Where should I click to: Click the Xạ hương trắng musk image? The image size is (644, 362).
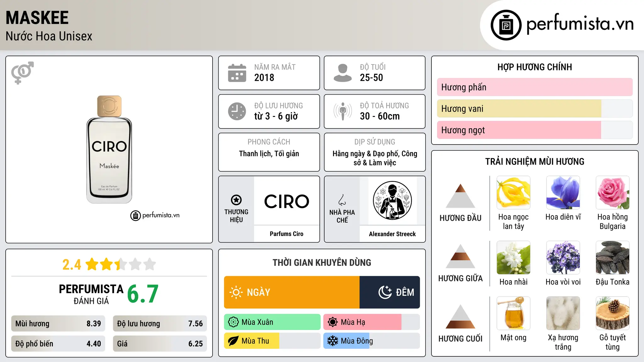[563, 313]
